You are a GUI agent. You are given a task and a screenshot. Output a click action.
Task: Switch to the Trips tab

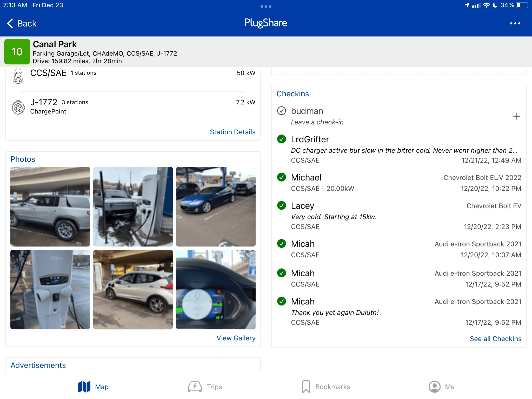click(205, 387)
